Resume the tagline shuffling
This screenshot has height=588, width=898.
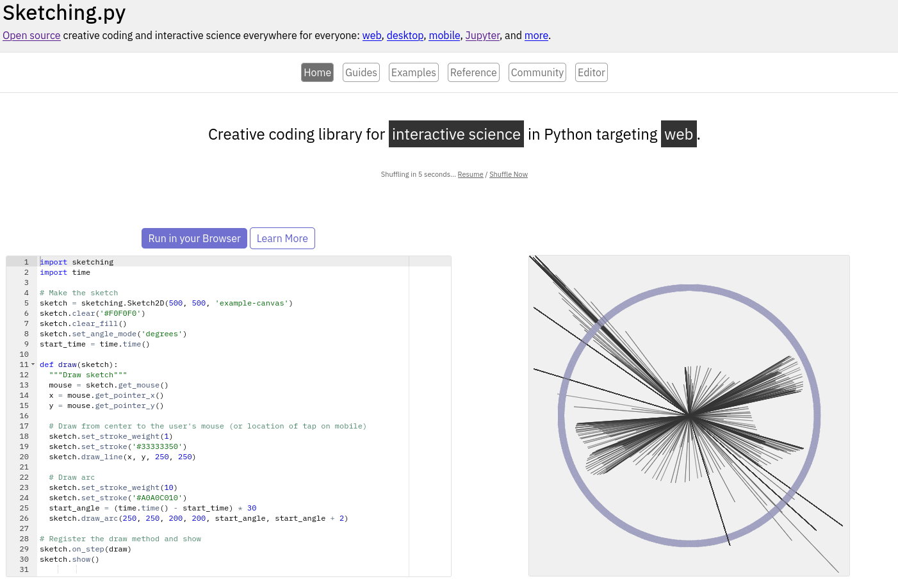[470, 174]
